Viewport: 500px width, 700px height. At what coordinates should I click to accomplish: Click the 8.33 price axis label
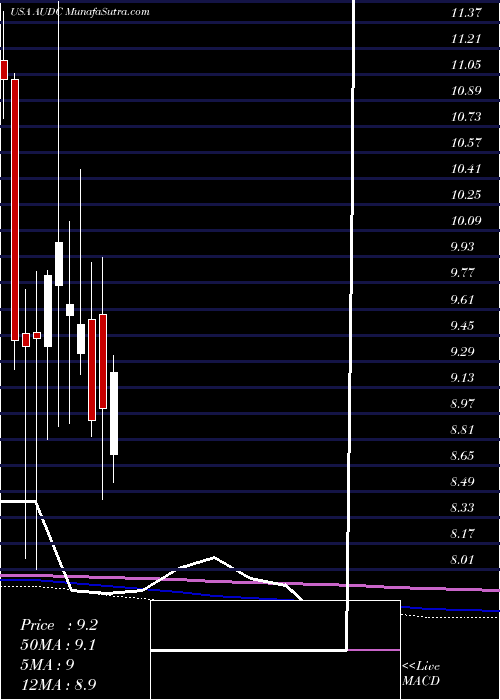(462, 508)
